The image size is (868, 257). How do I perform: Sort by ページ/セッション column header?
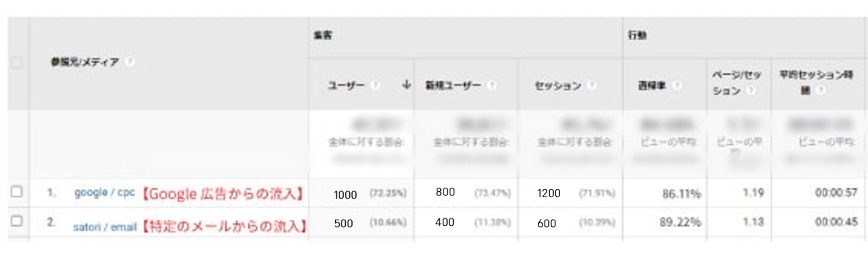(736, 83)
